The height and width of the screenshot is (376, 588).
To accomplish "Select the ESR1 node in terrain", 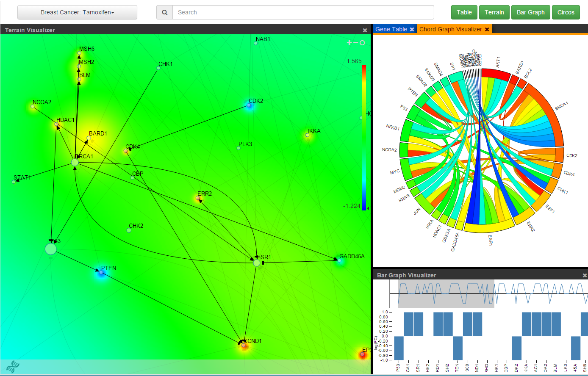I will point(257,263).
